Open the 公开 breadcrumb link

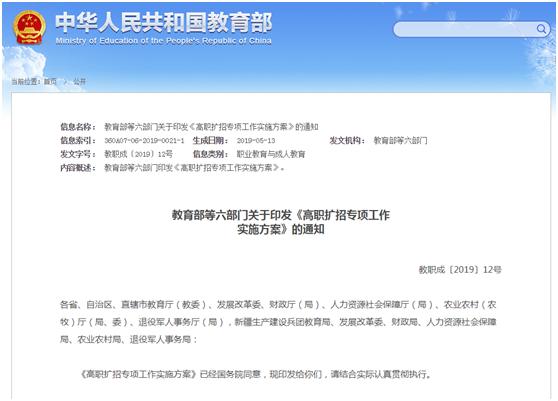[x=79, y=81]
